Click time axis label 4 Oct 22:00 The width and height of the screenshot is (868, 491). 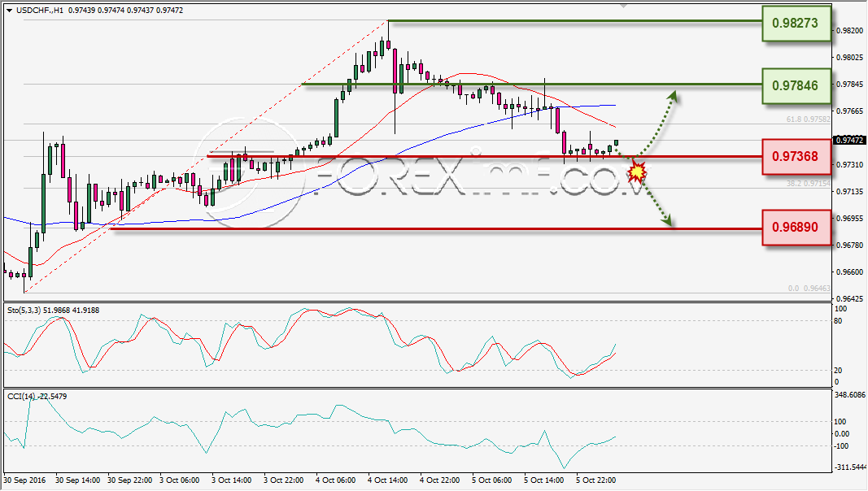click(x=440, y=480)
